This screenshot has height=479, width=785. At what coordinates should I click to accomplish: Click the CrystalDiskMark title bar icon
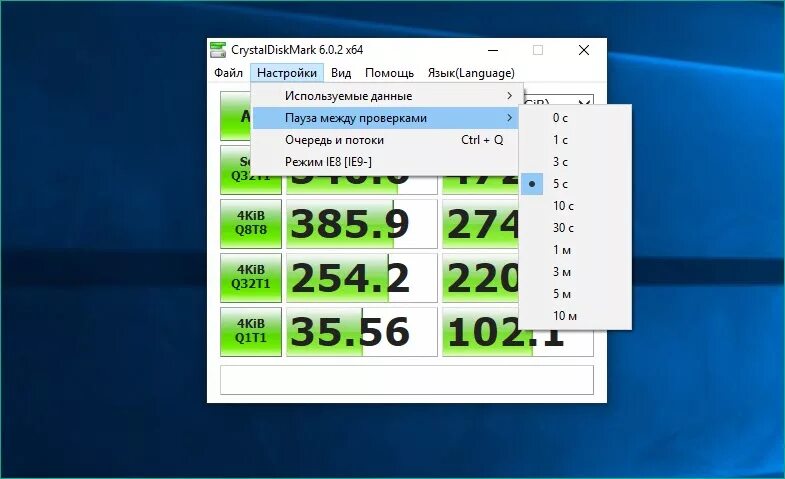tap(218, 50)
